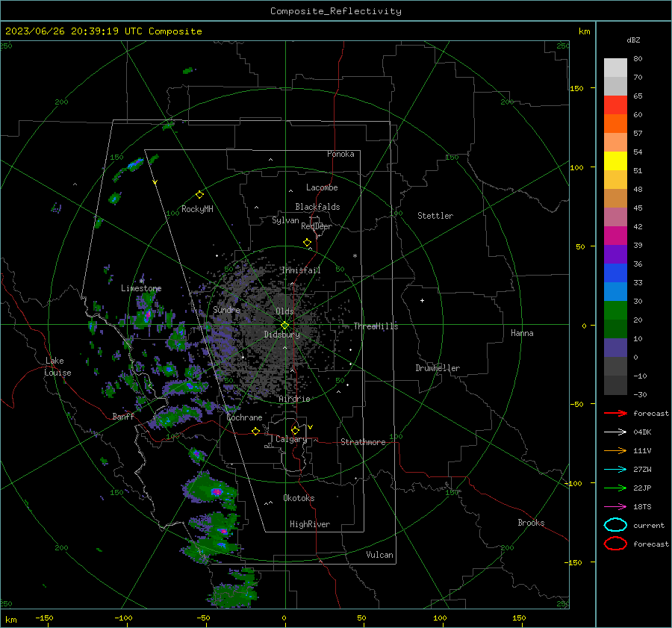Viewport: 672px width, 628px height.
Task: Click the light gray 80 dBZ swatch
Action: point(615,67)
